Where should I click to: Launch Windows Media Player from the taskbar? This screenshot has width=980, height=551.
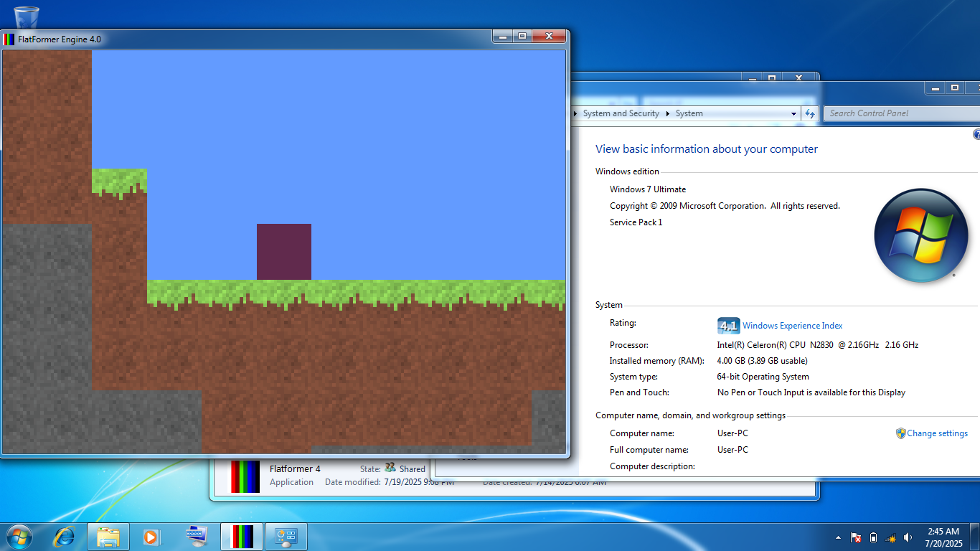tap(151, 537)
